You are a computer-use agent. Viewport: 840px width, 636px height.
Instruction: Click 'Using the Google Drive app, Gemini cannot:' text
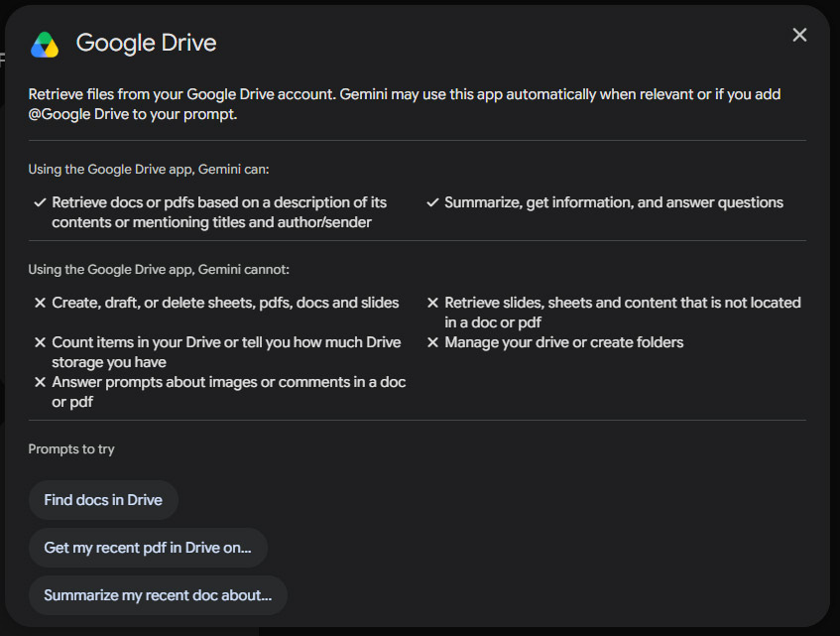pyautogui.click(x=159, y=270)
